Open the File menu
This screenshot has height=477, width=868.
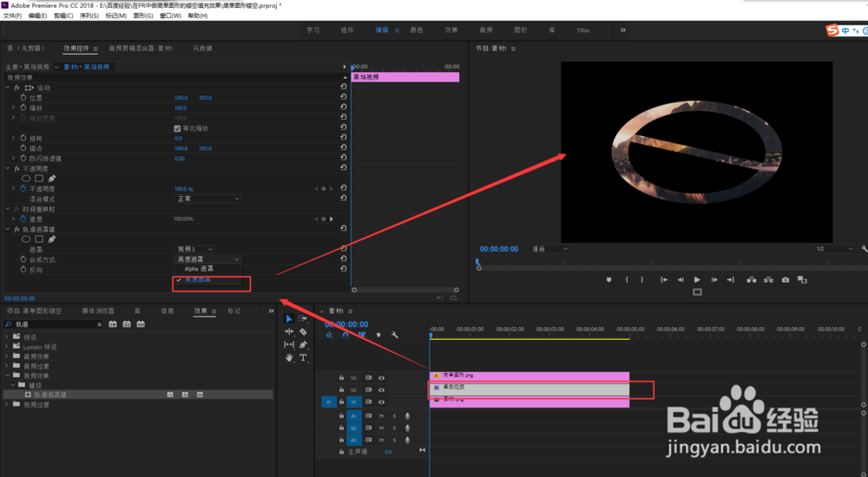pos(12,16)
